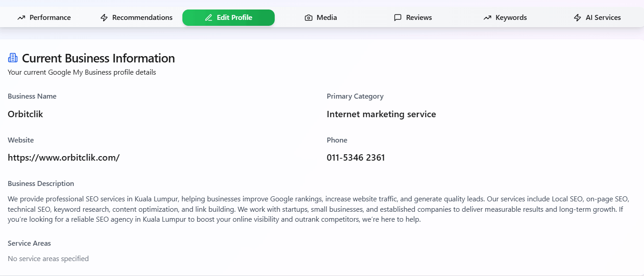644x276 pixels.
Task: Click the pencil icon on Edit Profile
Action: click(209, 18)
